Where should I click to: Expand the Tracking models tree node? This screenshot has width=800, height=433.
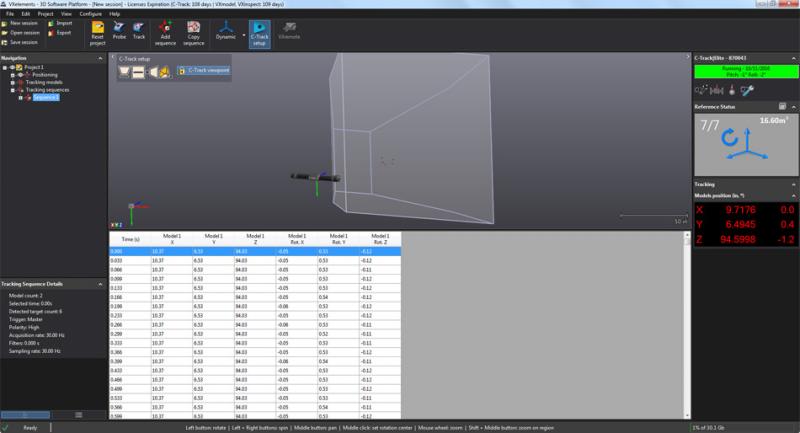[x=12, y=82]
